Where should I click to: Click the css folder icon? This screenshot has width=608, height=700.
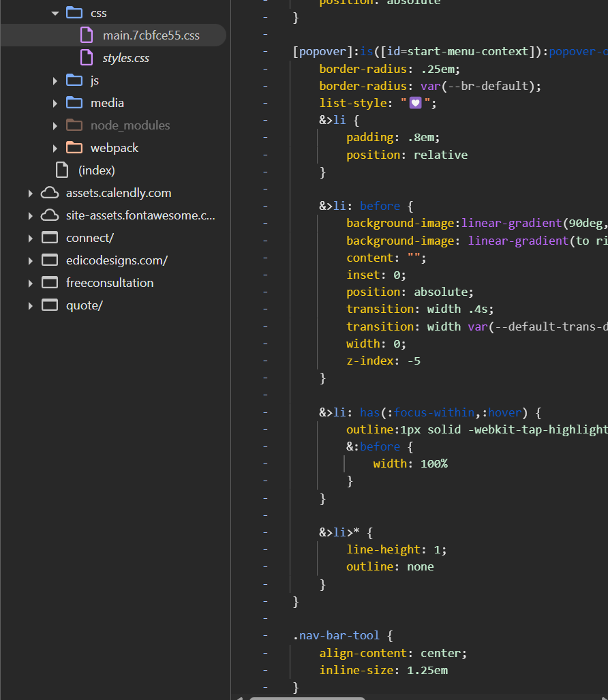click(74, 13)
